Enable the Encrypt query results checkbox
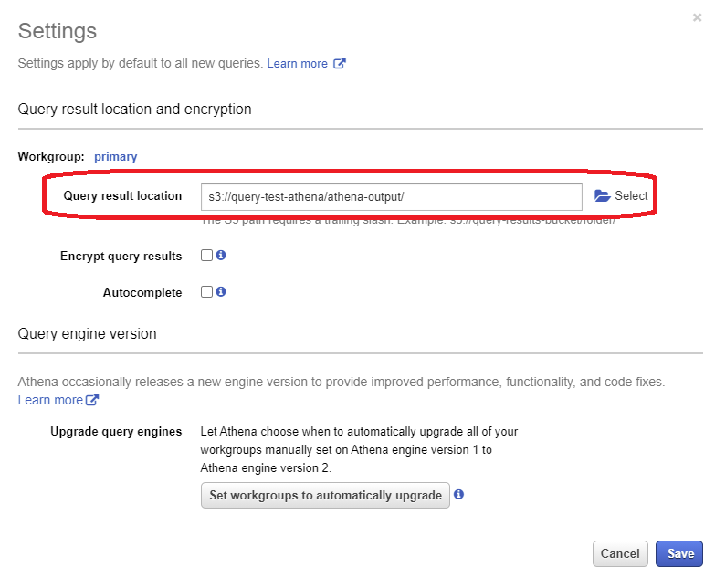This screenshot has width=715, height=588. click(x=206, y=256)
